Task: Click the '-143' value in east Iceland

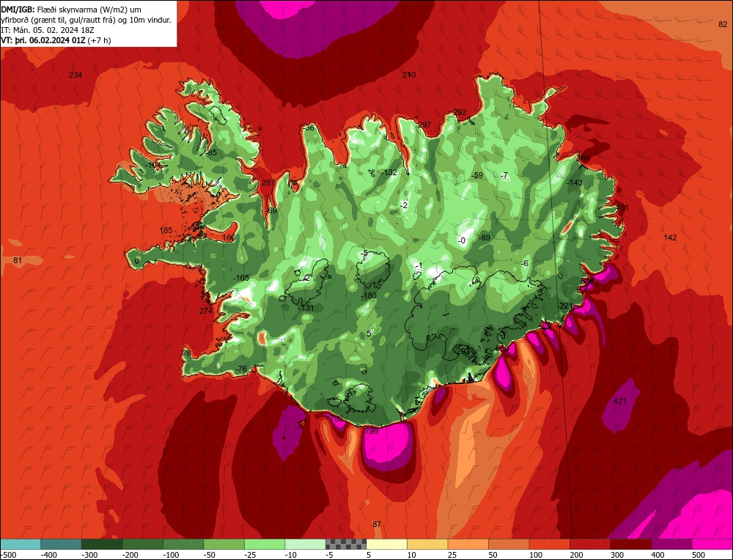Action: point(574,183)
